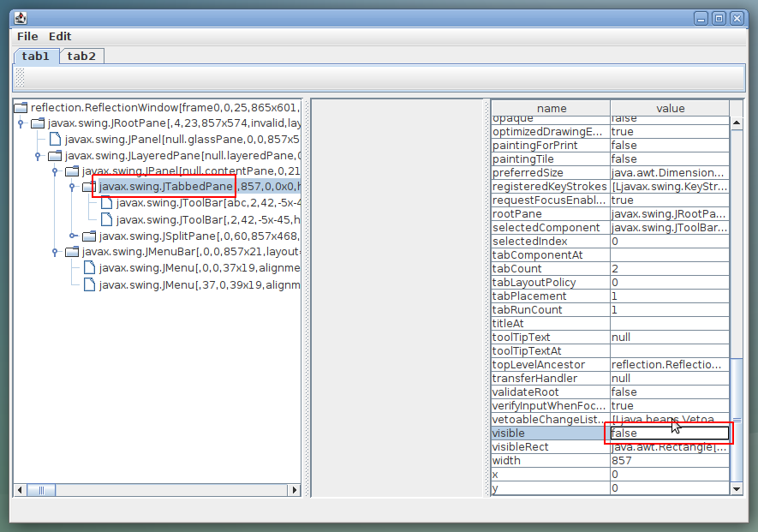Click the 'selectedComponent' value cell
Viewport: 758px width, 532px height.
pos(670,228)
